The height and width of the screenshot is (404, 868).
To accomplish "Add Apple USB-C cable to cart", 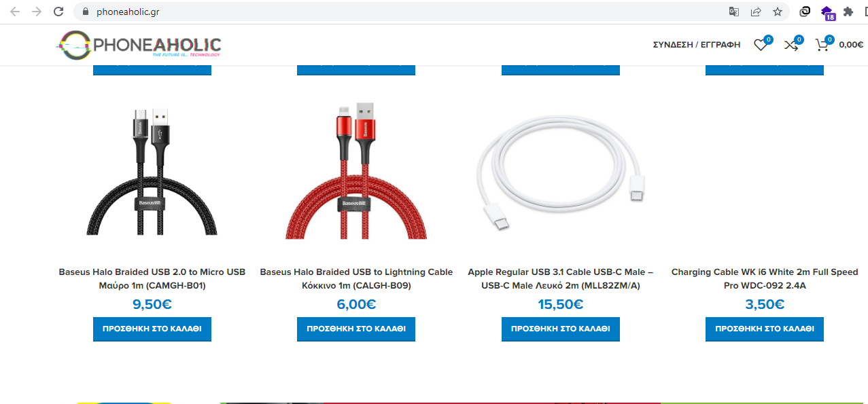I will (x=561, y=329).
